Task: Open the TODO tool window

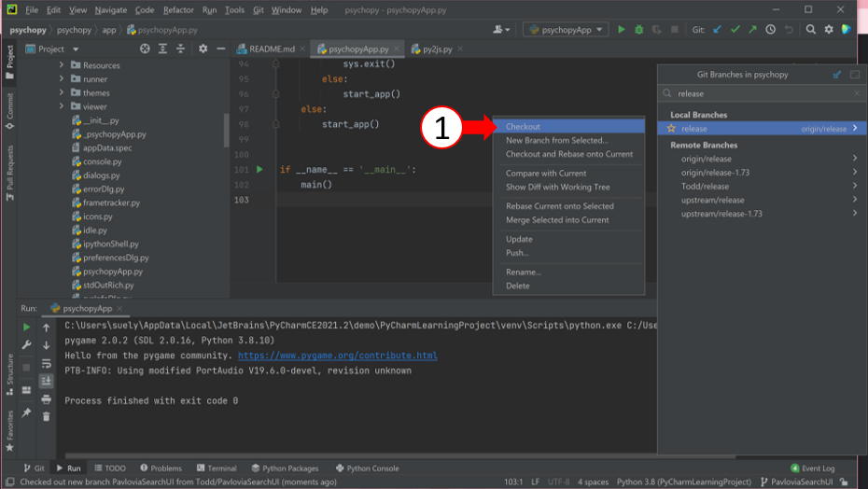Action: pos(110,468)
